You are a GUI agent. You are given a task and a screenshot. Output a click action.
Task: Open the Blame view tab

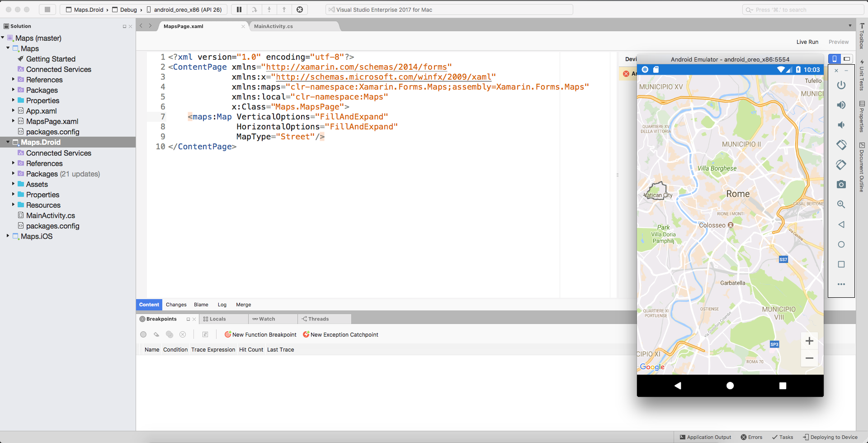201,305
